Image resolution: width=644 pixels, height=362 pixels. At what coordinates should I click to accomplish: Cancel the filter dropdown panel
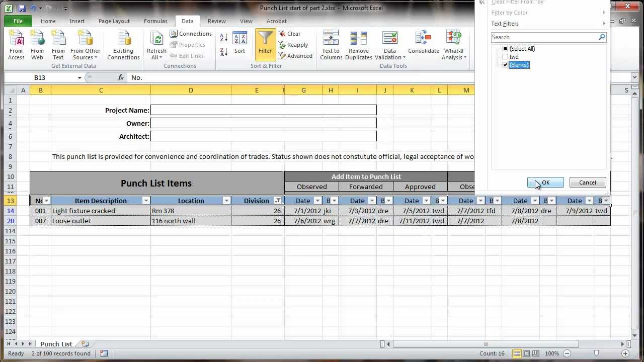tap(588, 183)
